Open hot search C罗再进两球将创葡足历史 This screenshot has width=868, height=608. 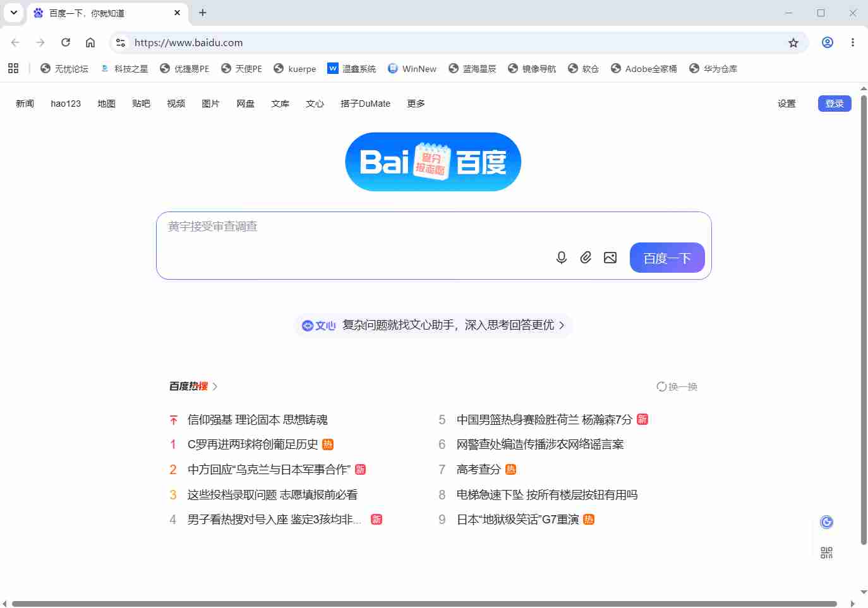click(253, 444)
